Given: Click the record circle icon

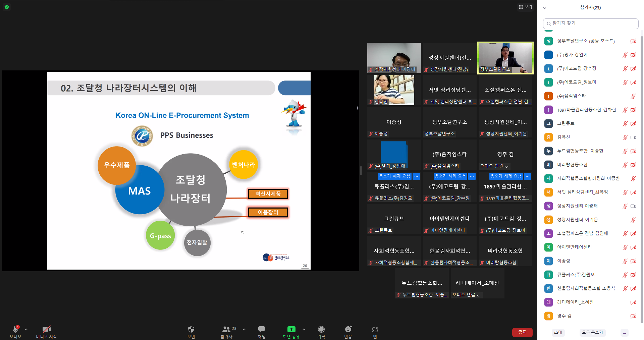Looking at the screenshot, I should pyautogui.click(x=321, y=329).
